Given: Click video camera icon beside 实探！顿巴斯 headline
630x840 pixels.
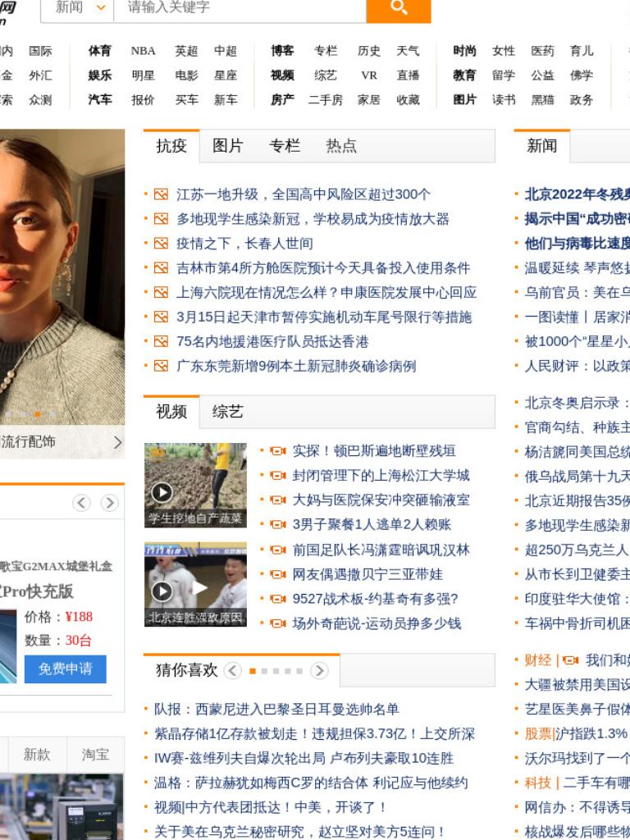Looking at the screenshot, I should 278,451.
